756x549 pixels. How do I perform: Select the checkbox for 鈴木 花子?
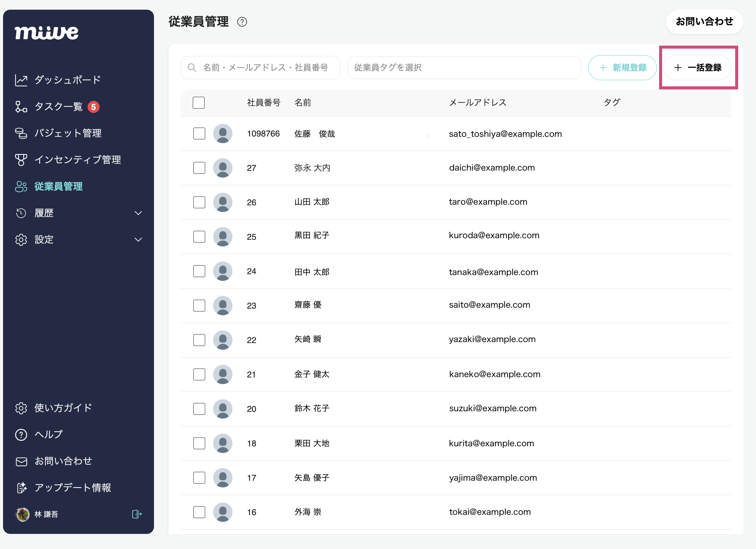click(x=199, y=409)
